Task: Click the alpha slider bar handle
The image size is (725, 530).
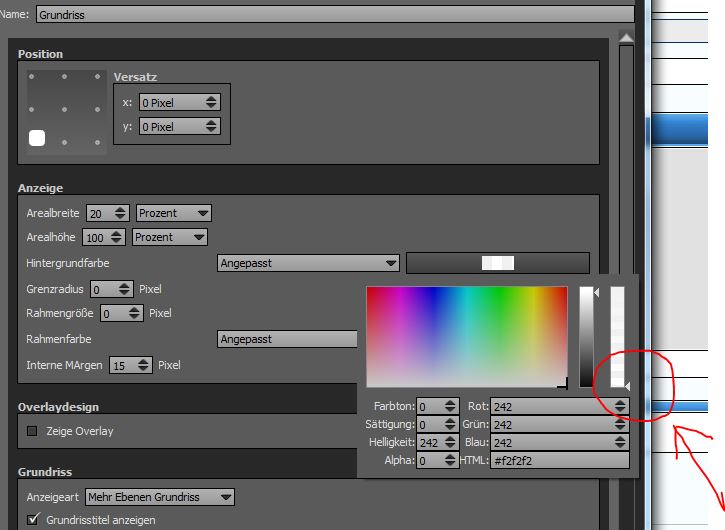Action: click(626, 385)
